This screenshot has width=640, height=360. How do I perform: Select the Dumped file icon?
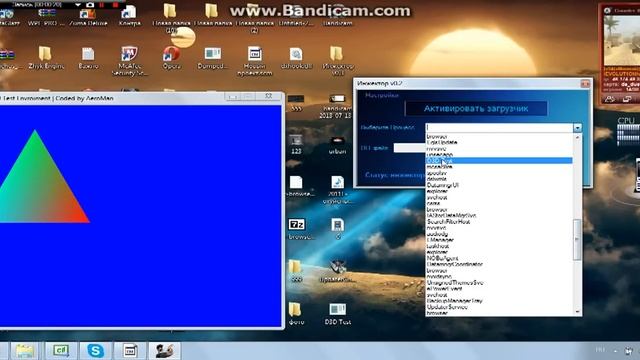212,58
